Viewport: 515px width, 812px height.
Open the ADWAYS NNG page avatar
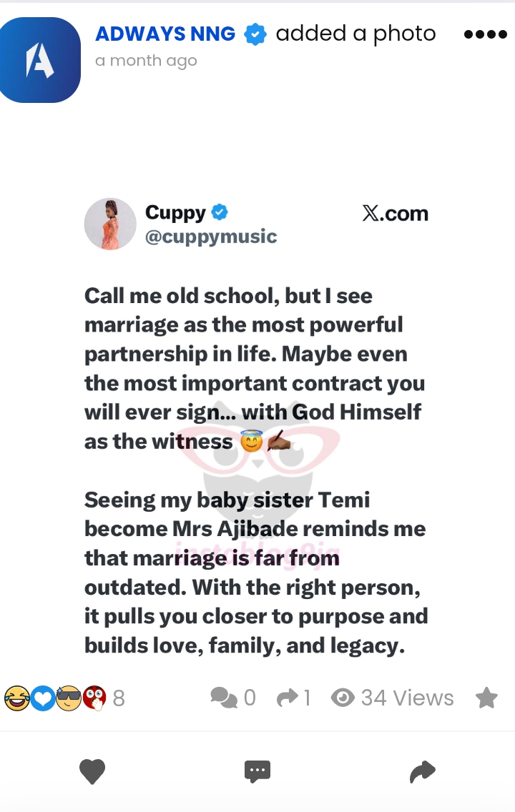[39, 60]
